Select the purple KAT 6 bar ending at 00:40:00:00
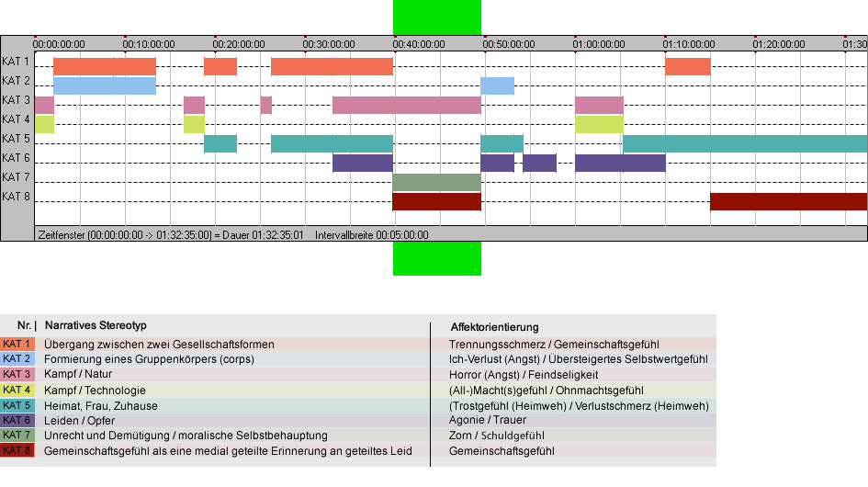The height and width of the screenshot is (487, 868). point(363,163)
